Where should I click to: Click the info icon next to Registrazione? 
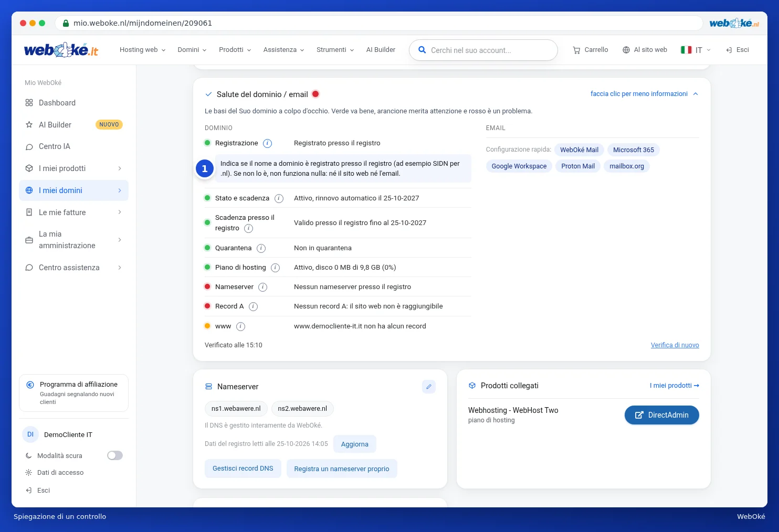pyautogui.click(x=267, y=143)
